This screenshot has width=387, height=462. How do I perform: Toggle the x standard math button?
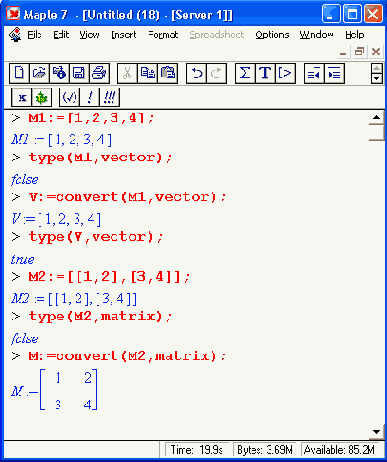(x=22, y=97)
